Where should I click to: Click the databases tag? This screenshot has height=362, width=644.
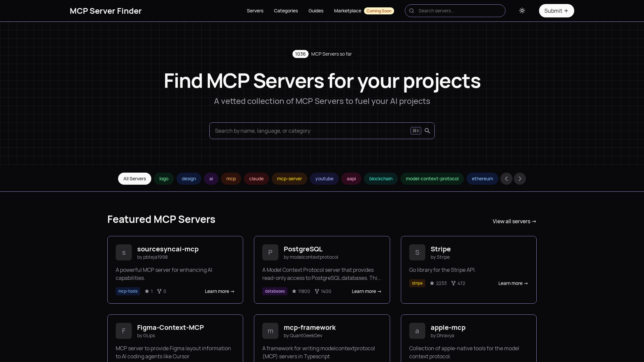(275, 291)
